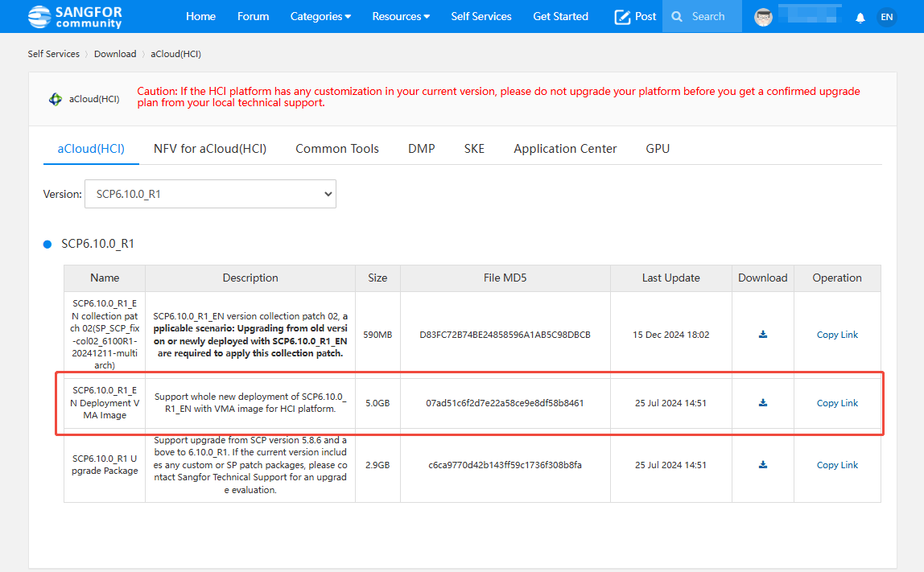Switch to the Common Tools tab
This screenshot has height=572, width=924.
(337, 149)
